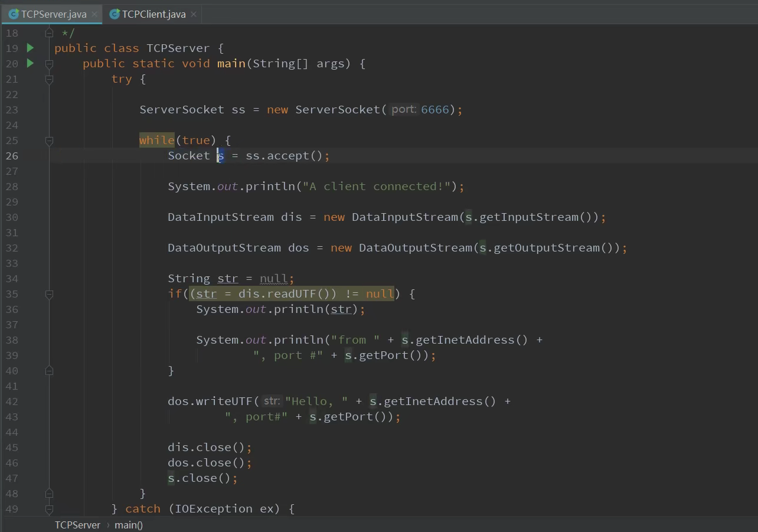Viewport: 758px width, 532px height.
Task: Close the TCPServer.java tab
Action: pos(94,14)
